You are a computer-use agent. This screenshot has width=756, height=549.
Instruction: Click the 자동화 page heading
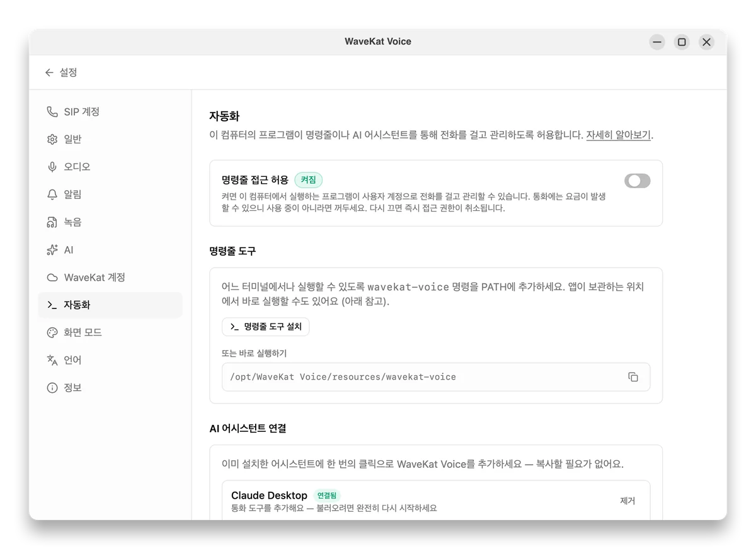click(224, 116)
